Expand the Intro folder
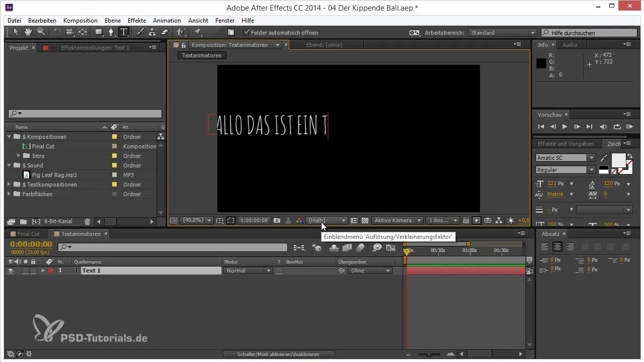 (19, 156)
